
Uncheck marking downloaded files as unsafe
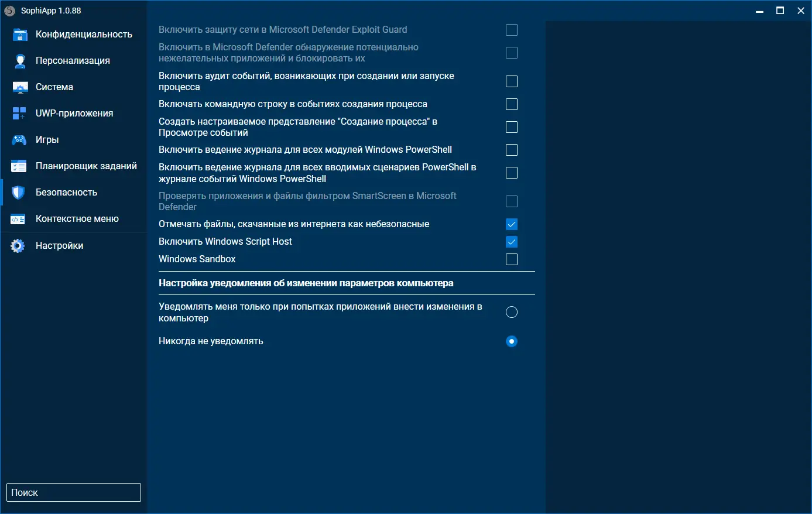click(x=512, y=224)
